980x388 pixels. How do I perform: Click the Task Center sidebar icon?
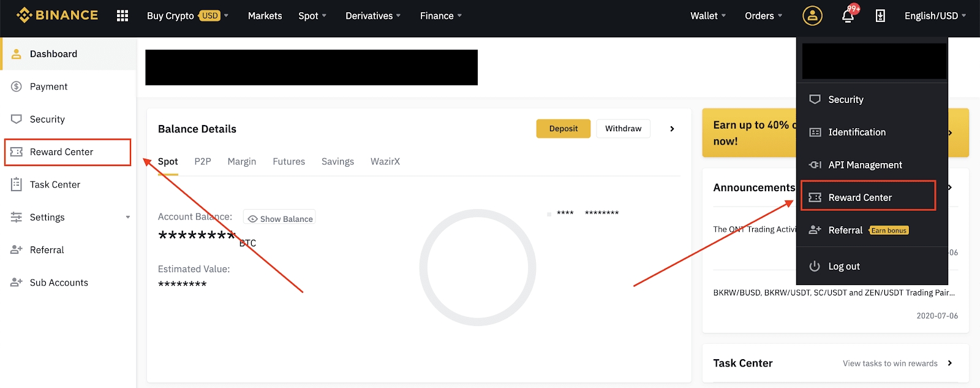[x=17, y=184]
